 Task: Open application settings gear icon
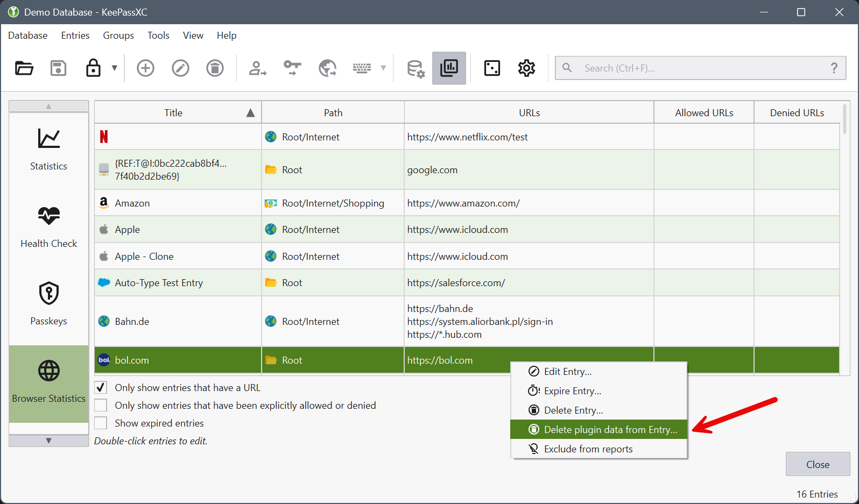pos(526,68)
